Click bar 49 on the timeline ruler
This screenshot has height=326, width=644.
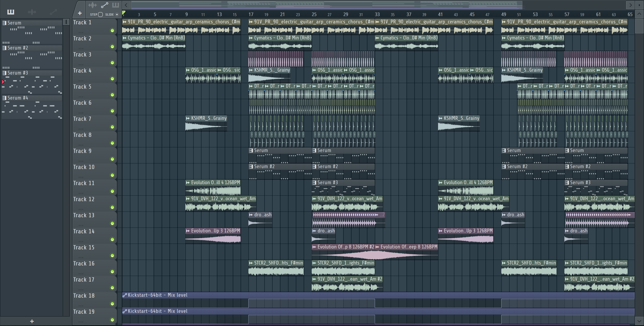[x=504, y=15]
